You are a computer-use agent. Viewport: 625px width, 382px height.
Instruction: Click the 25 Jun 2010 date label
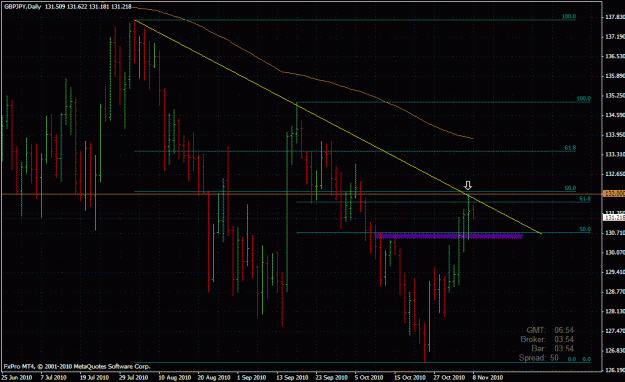tap(17, 377)
